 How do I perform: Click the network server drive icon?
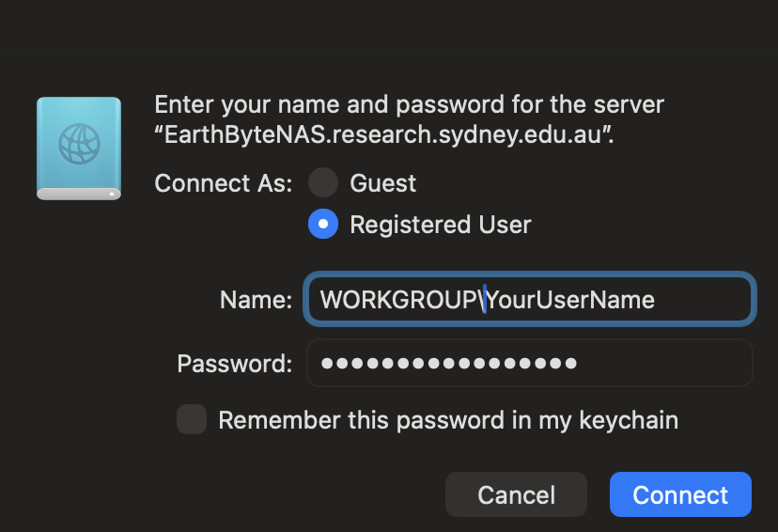click(x=79, y=149)
